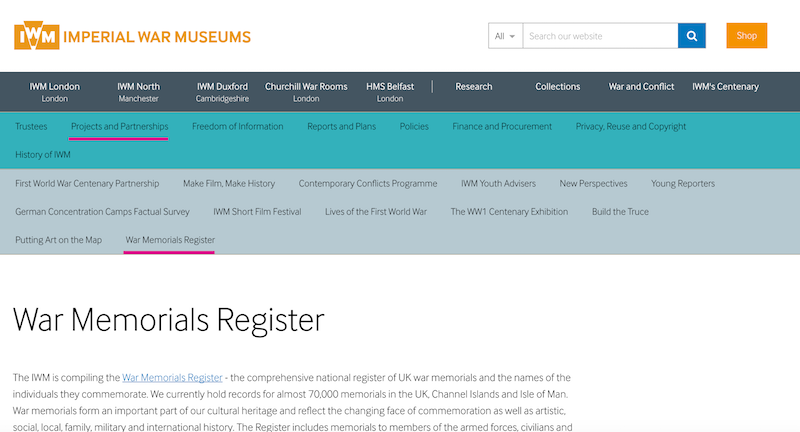The width and height of the screenshot is (800, 432).
Task: Open the Collections menu item
Action: click(557, 87)
